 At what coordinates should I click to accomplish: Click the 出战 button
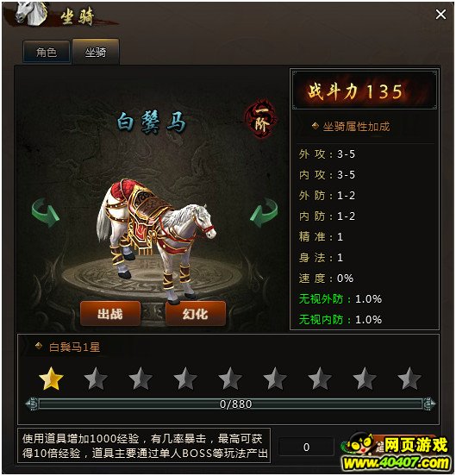click(x=110, y=314)
